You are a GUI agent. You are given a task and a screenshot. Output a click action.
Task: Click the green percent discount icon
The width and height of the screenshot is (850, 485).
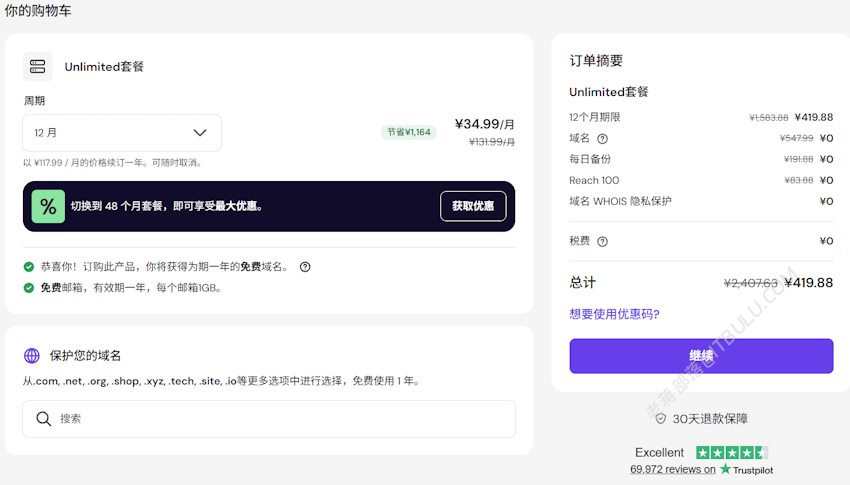coord(48,206)
